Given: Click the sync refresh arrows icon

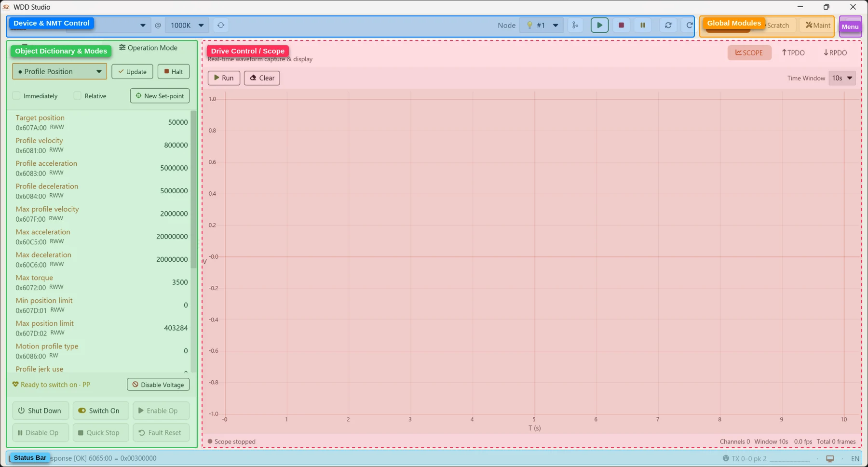Looking at the screenshot, I should [x=668, y=25].
